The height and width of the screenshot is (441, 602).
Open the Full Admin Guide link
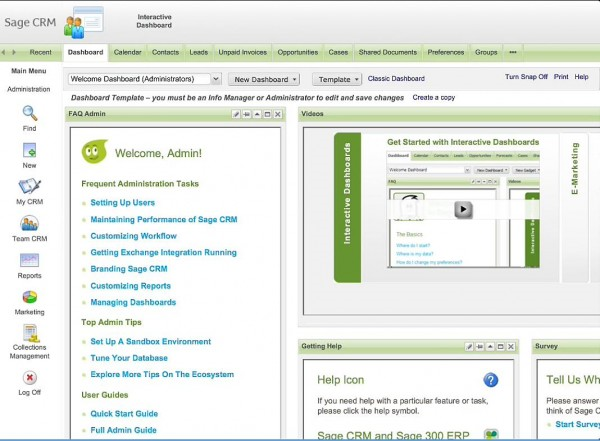click(x=123, y=430)
